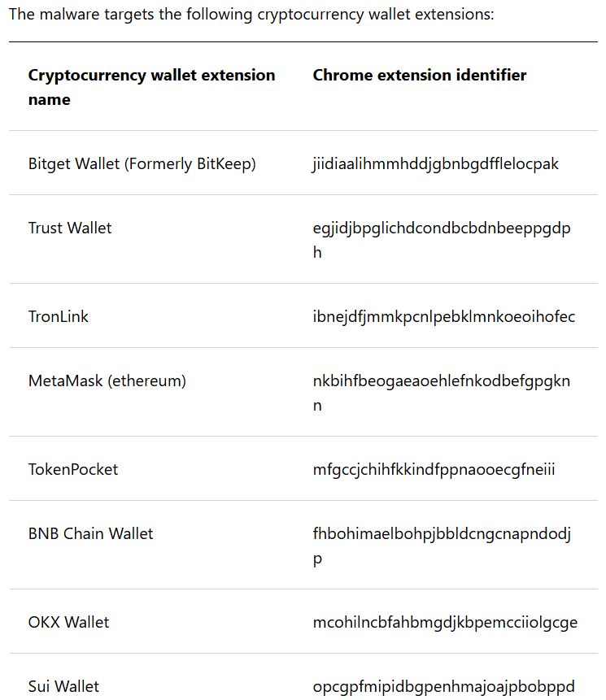The width and height of the screenshot is (606, 700).
Task: Select the 'TronLink' name cell
Action: click(x=58, y=316)
